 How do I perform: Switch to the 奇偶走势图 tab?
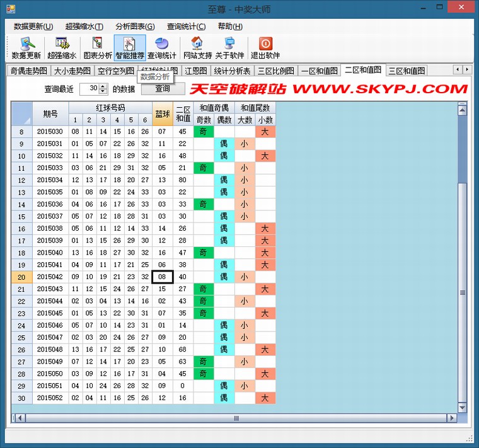(28, 71)
